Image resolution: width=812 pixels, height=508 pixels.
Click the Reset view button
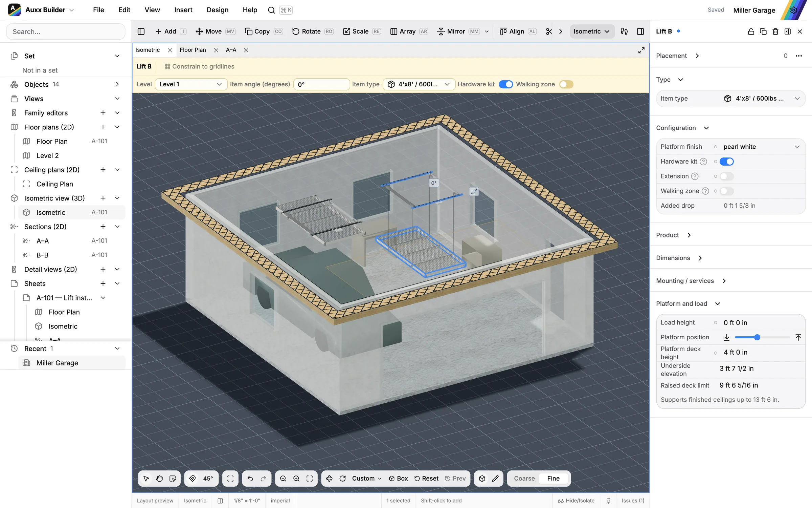pos(426,479)
